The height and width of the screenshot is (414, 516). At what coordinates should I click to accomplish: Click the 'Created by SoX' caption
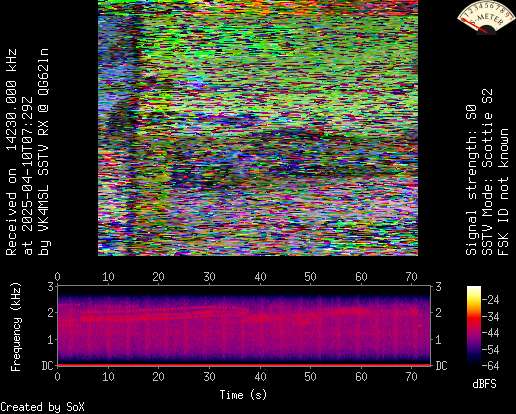tap(42, 407)
